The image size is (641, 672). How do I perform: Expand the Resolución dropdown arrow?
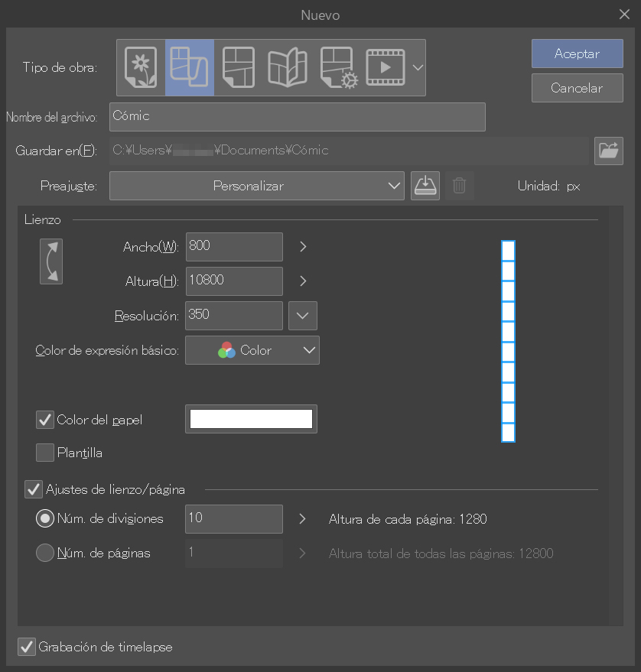point(303,315)
